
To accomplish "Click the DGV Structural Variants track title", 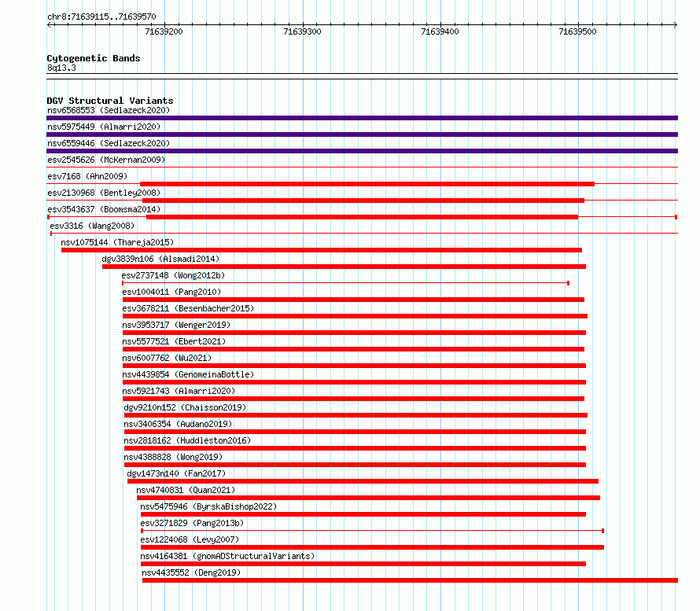I will [110, 101].
